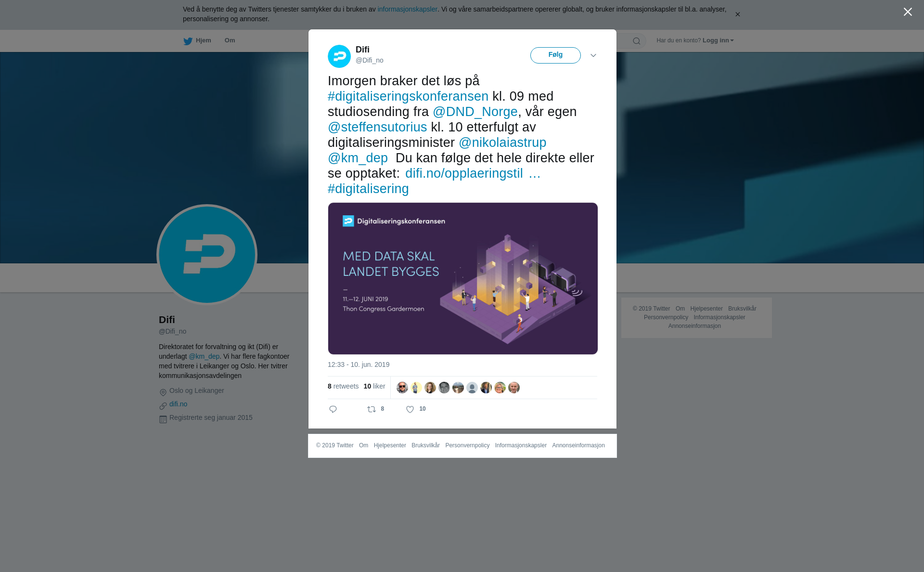Click the informasjonskapsler link in banner
Viewport: 924px width, 572px height.
coord(407,9)
